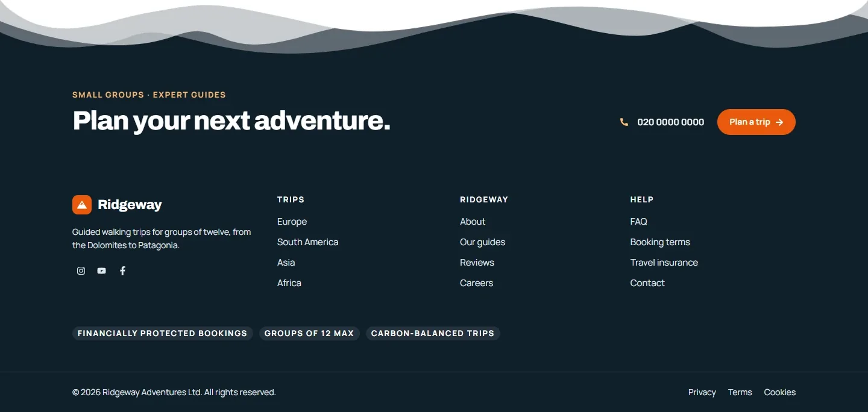This screenshot has width=868, height=412.
Task: Open the Careers link
Action: pyautogui.click(x=476, y=283)
